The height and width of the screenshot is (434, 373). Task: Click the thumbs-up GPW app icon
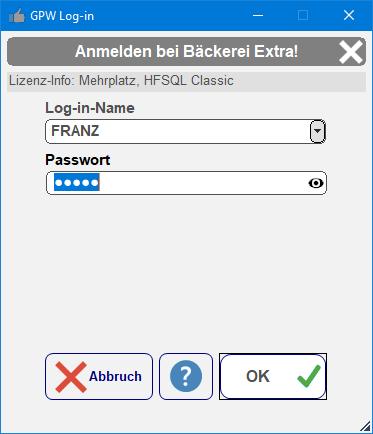(17, 16)
